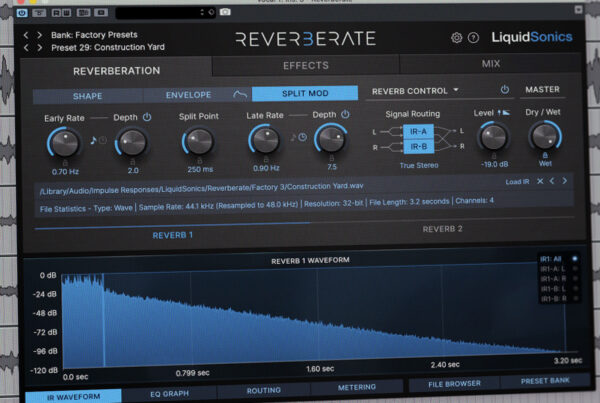Open the IR WAVEFORM bottom tab
Image resolution: width=600 pixels, height=403 pixels.
tap(73, 397)
